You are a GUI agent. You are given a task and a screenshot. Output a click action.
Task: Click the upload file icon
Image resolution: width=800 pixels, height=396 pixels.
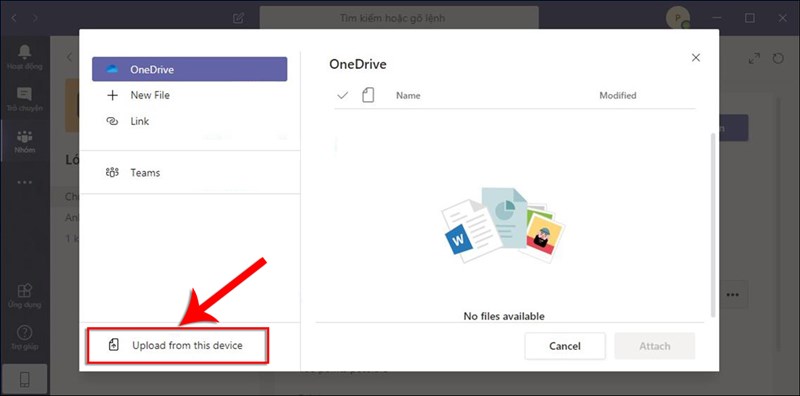114,345
